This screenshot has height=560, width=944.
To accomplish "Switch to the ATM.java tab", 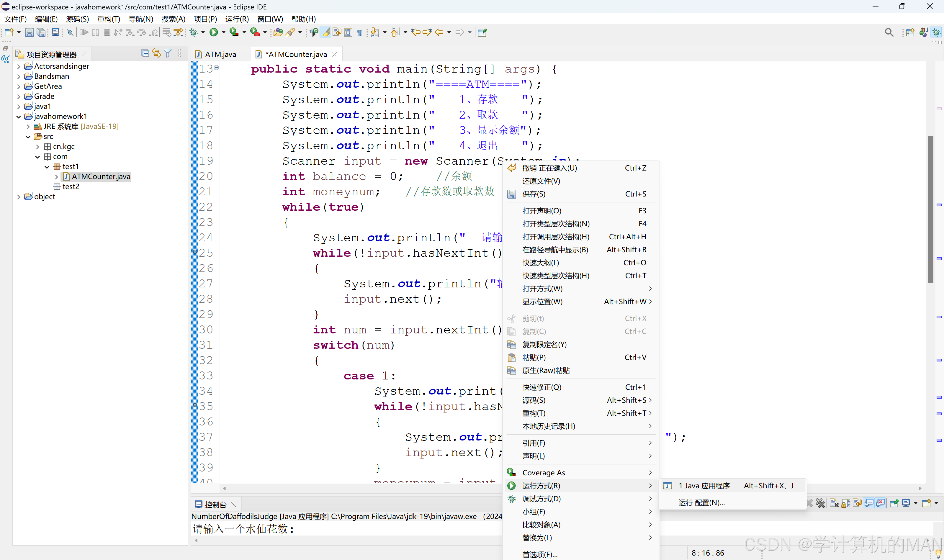I will pos(220,54).
